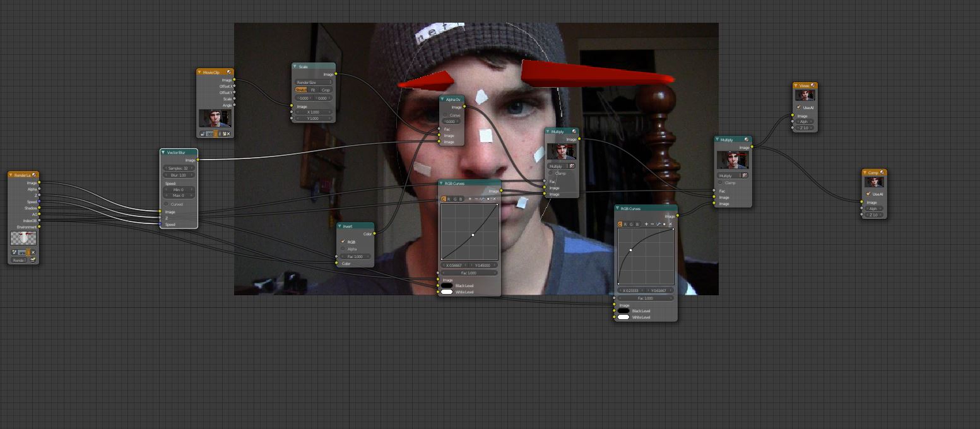Toggle Convert Premul in Alpha Over node
The height and width of the screenshot is (429, 980).
point(446,115)
